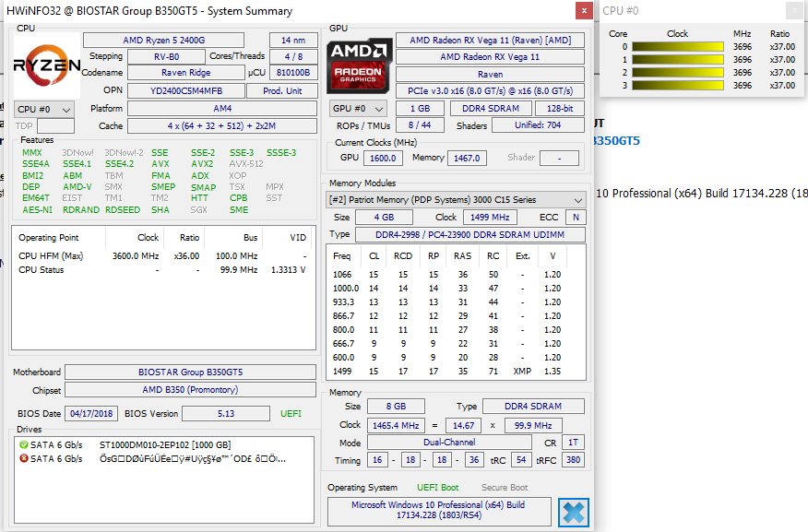Screen dimensions: 808x532
Task: Click the AMD Radeon Graphics logo
Action: (x=358, y=64)
